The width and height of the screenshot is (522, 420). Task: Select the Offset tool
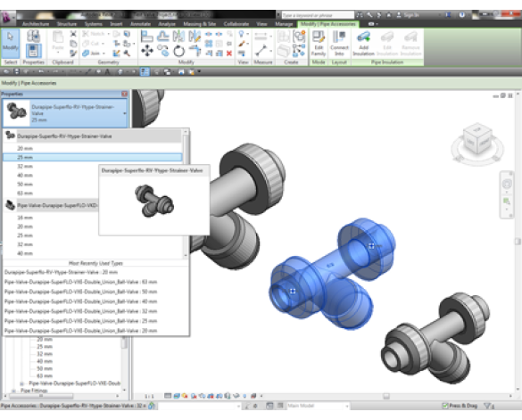[x=162, y=36]
